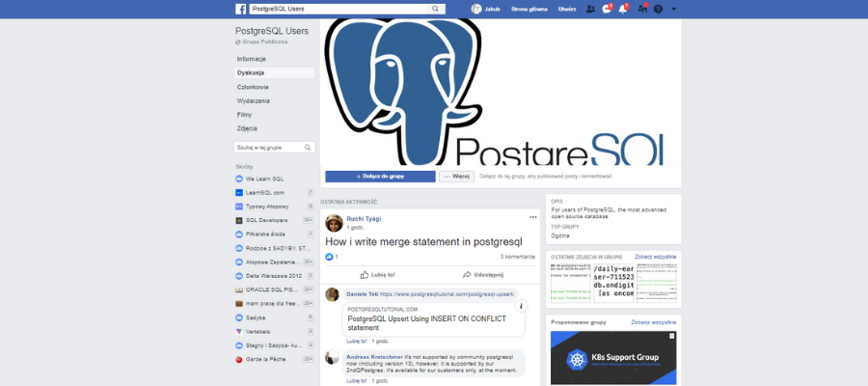Viewport: 868px width, 386px height.
Task: Click Zobacz wszystkie for Proponowane grupy
Action: tap(654, 322)
